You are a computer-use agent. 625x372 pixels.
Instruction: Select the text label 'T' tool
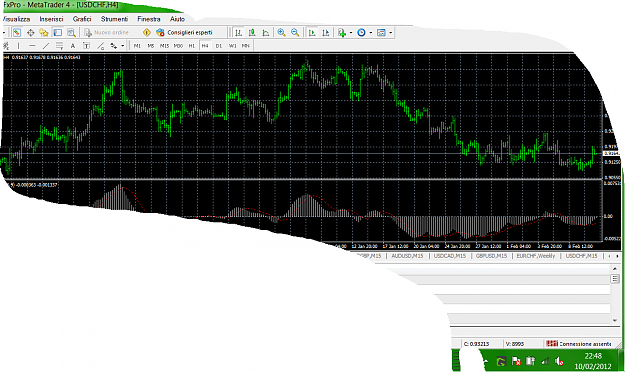86,46
